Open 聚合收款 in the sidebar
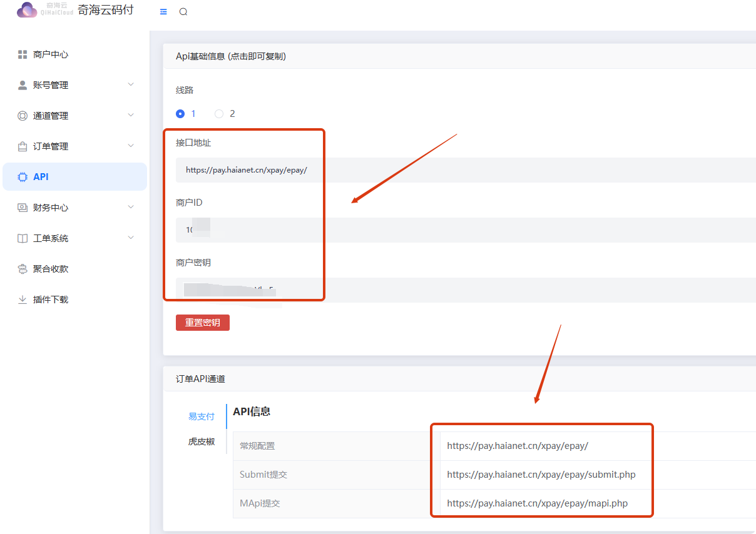 point(51,269)
